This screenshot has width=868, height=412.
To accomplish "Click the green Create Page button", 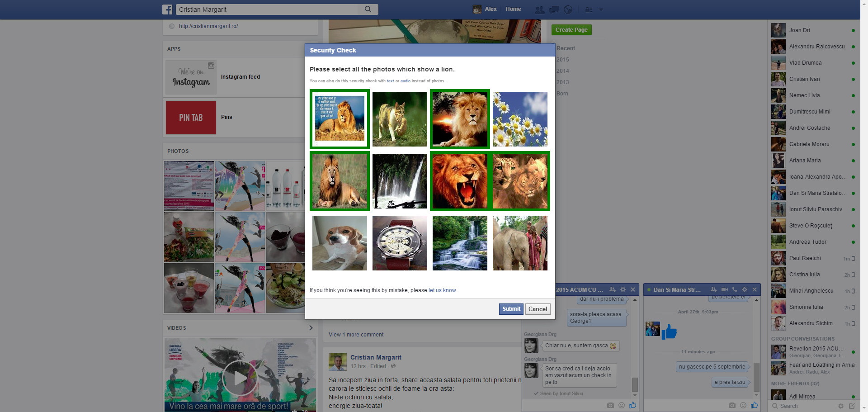I will [571, 30].
